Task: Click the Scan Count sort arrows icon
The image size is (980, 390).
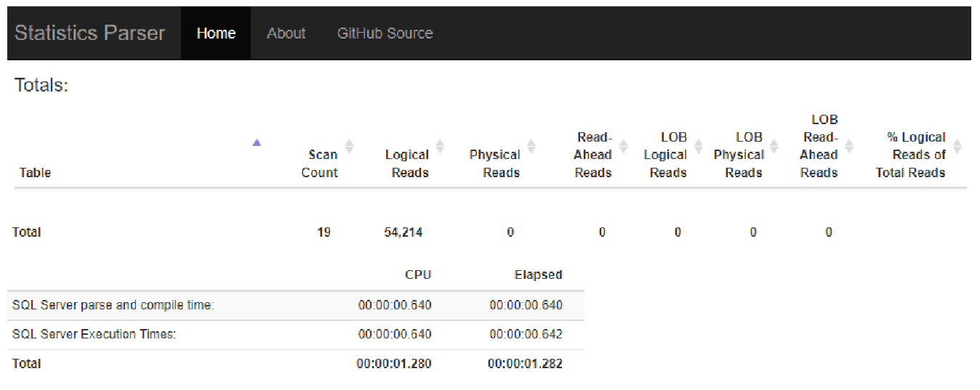Action: point(349,146)
